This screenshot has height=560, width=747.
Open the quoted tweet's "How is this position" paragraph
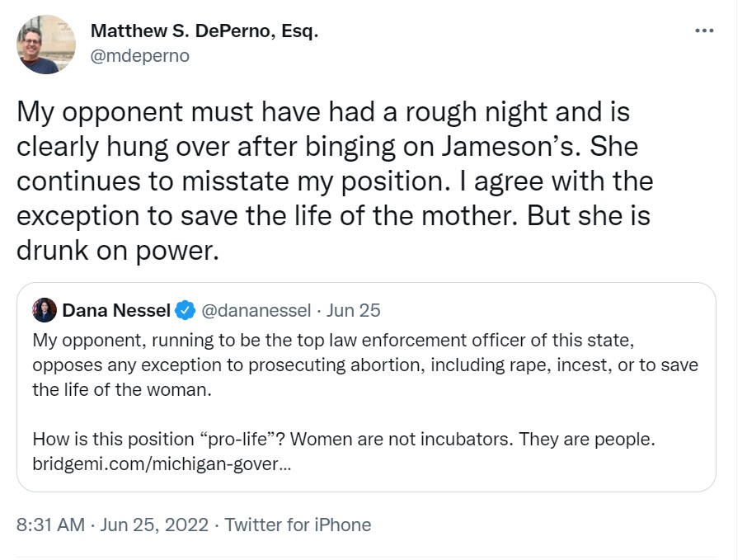click(x=344, y=439)
